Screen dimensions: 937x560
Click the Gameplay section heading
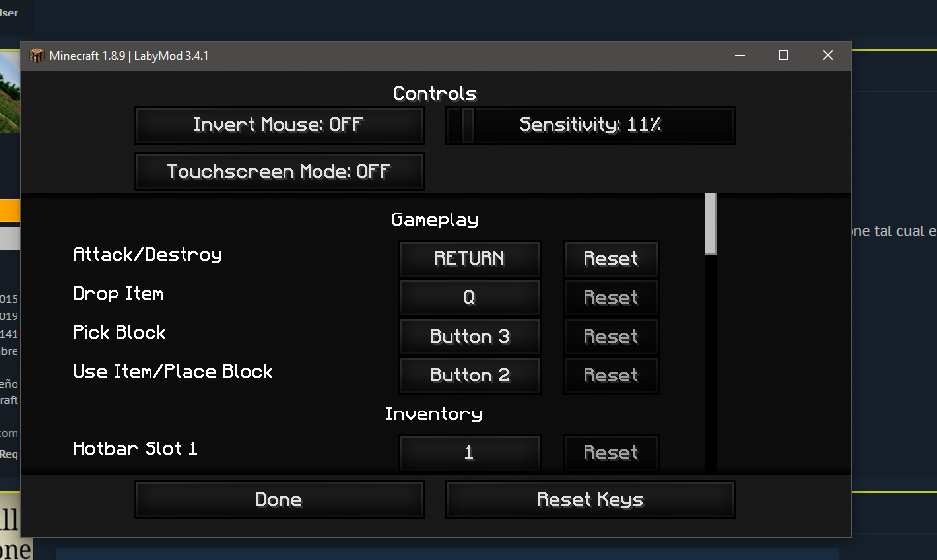435,220
